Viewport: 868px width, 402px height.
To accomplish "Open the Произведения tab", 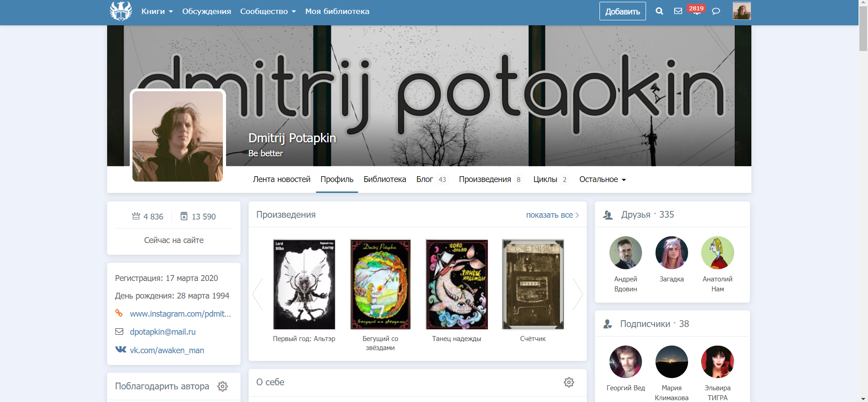I will 485,180.
